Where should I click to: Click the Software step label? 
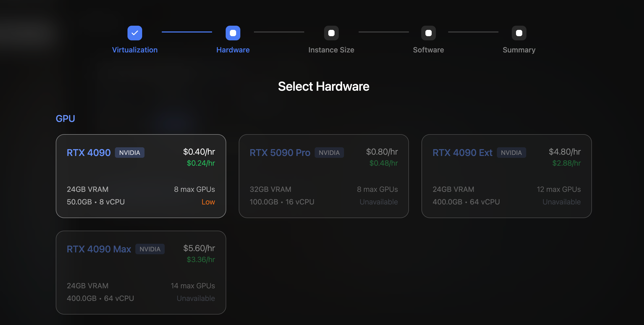pos(428,50)
